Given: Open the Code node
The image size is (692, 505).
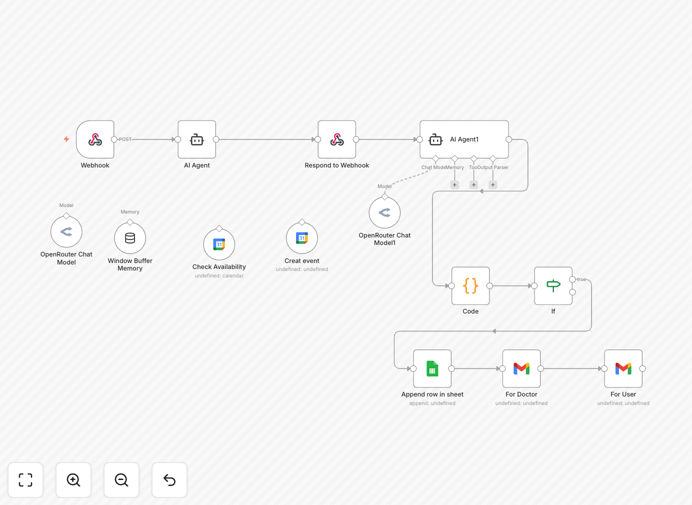Looking at the screenshot, I should (470, 286).
